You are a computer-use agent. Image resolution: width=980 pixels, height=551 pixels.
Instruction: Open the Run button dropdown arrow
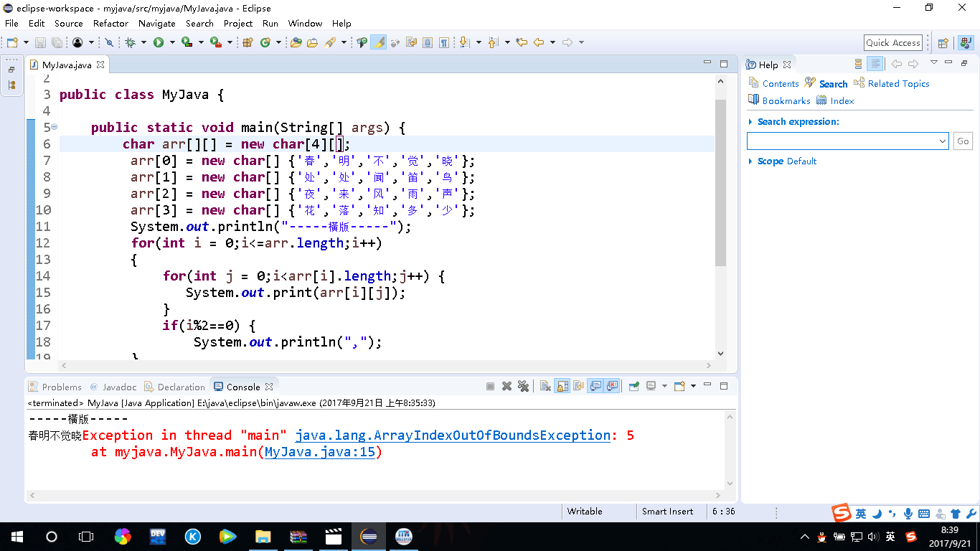(171, 42)
